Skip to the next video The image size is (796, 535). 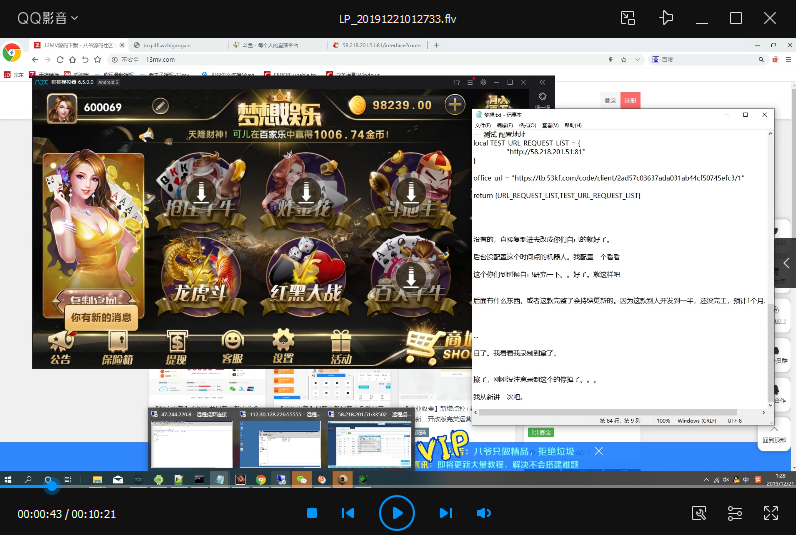pos(446,513)
